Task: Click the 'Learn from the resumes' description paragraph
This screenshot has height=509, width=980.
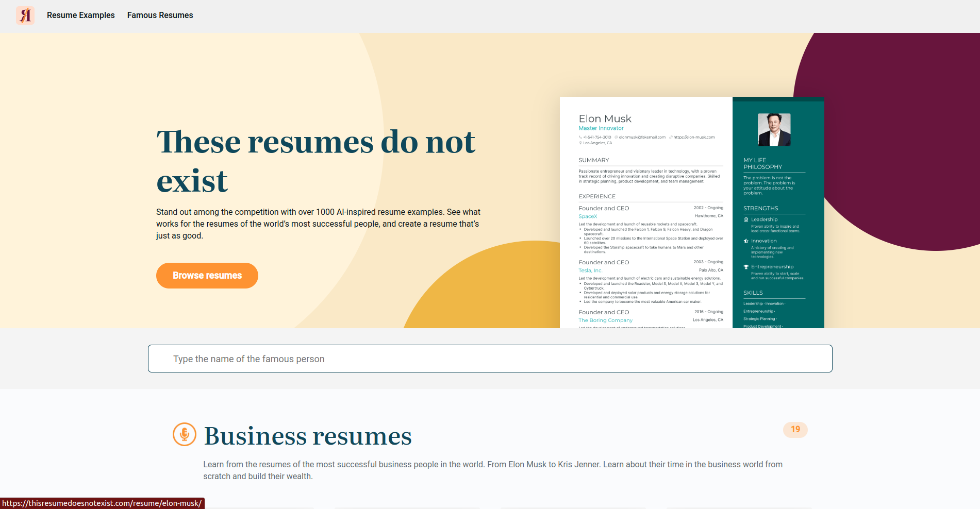Action: point(493,470)
